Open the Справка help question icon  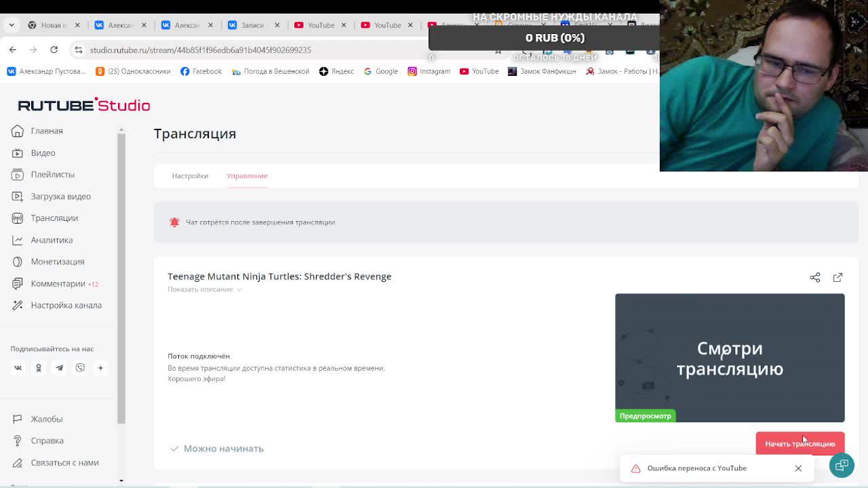[x=18, y=441]
